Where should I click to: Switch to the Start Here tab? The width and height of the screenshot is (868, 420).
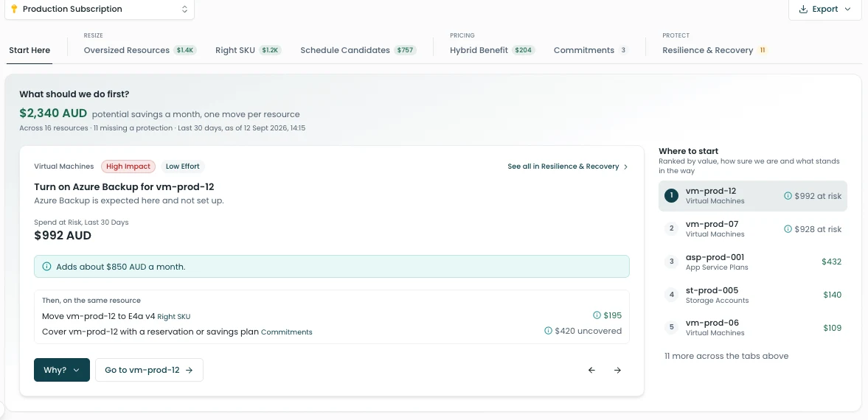[29, 50]
